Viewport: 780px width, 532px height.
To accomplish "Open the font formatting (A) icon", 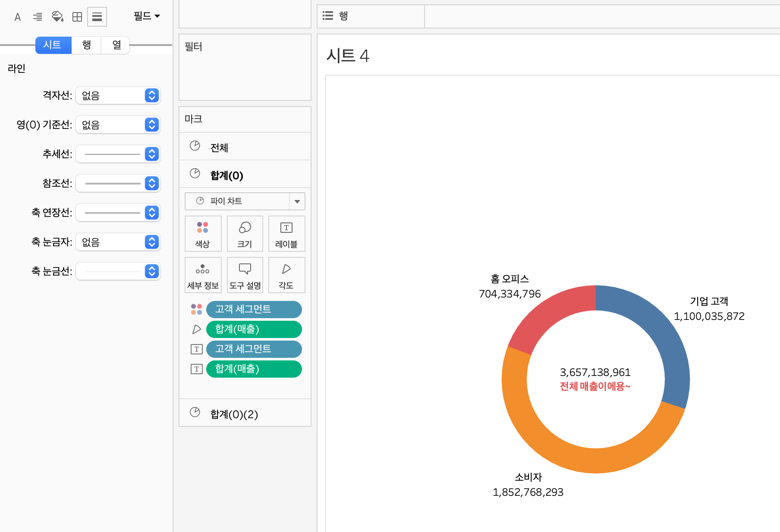I will pyautogui.click(x=18, y=17).
